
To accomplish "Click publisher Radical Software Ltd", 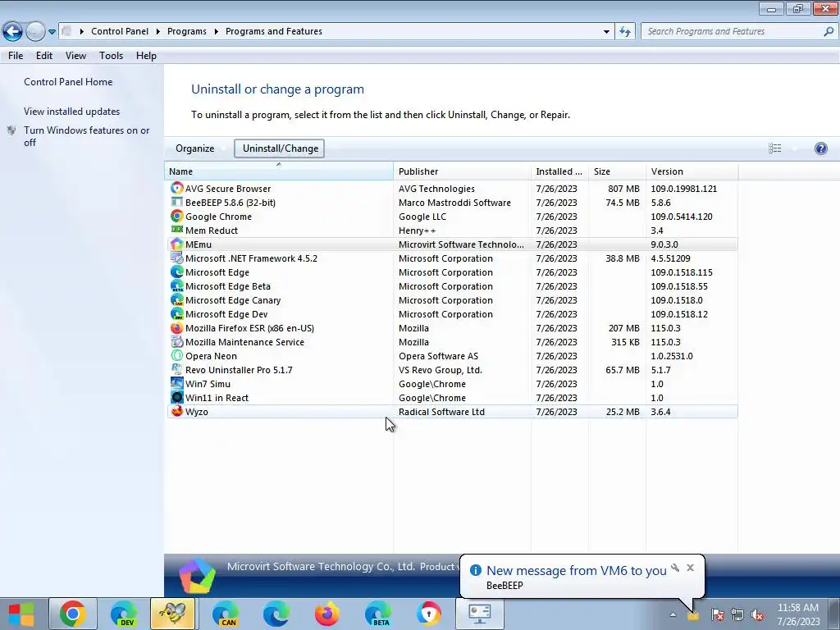I will tap(441, 412).
